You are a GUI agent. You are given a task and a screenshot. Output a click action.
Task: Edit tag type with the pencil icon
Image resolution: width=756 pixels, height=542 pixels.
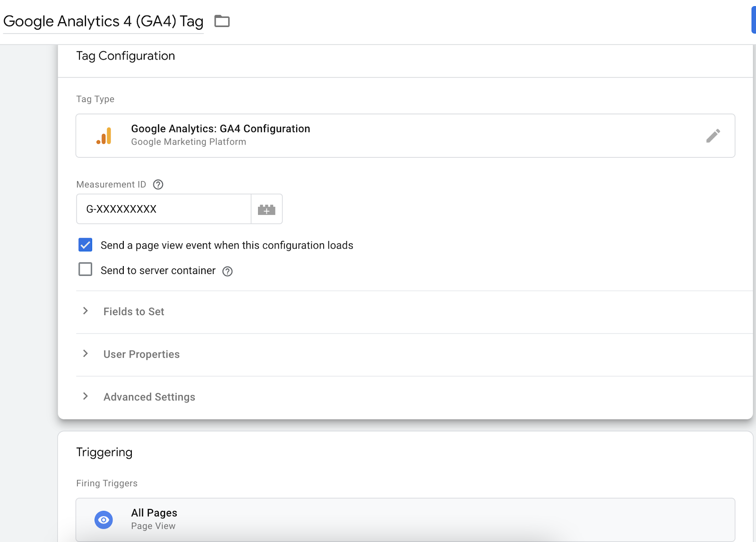tap(713, 136)
